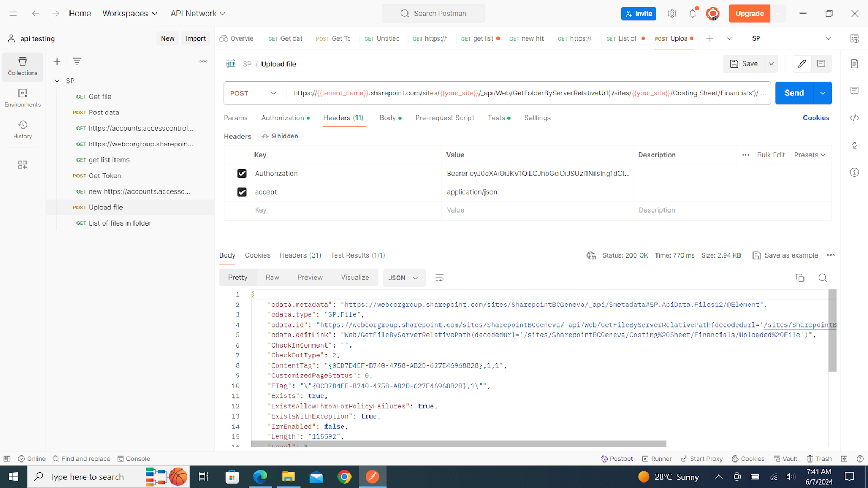Send the request
The width and height of the screenshot is (868, 488).
pos(794,93)
